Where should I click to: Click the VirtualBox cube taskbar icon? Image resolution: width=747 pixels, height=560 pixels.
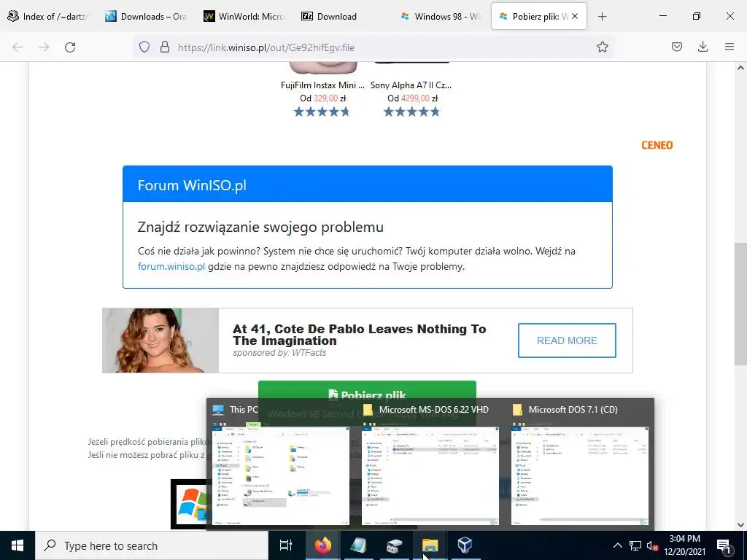[x=465, y=545]
